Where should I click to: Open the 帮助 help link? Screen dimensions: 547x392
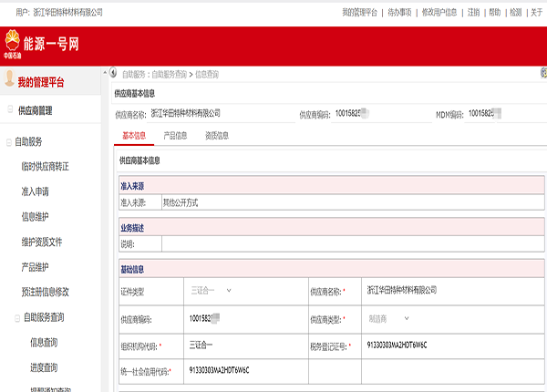point(495,12)
